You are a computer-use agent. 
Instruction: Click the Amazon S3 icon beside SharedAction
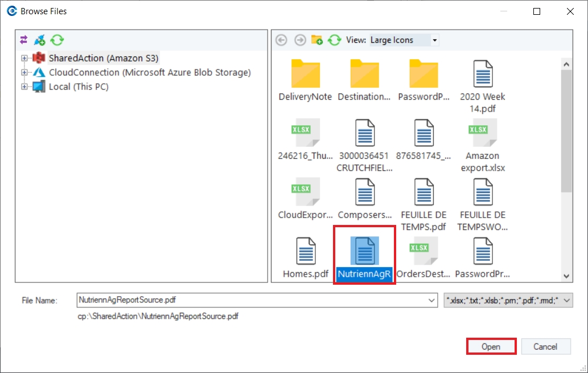pyautogui.click(x=39, y=58)
